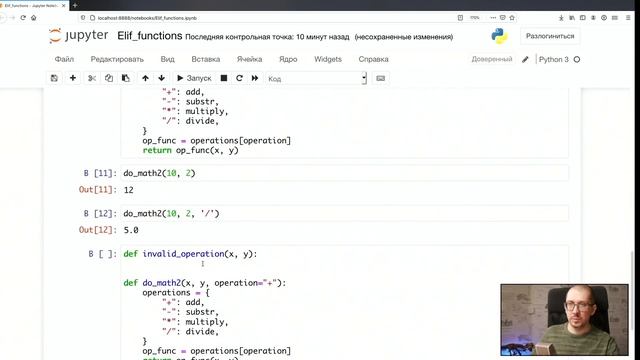Open the command palette keyboard icon
Viewport: 640px width, 360px height.
380,78
